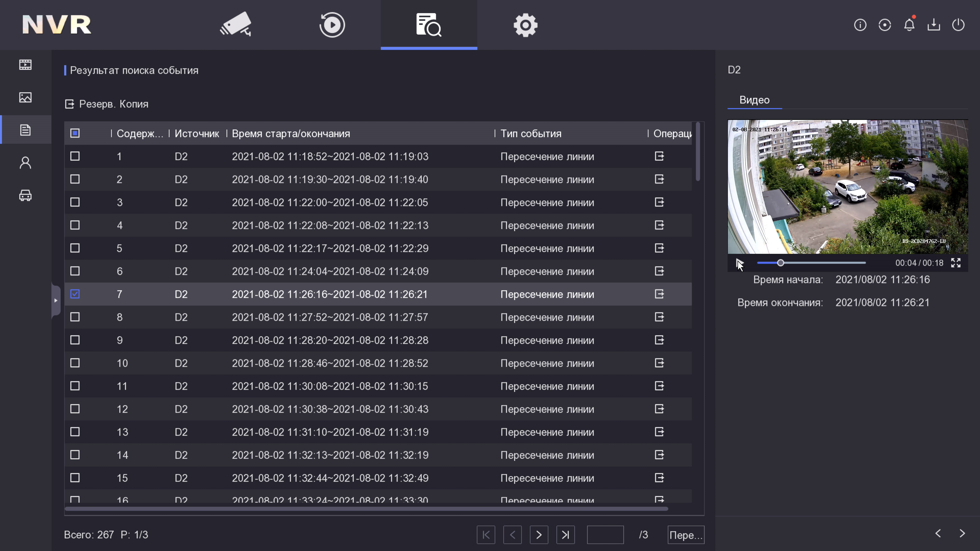Screen dimensions: 980x551
Task: Open the vehicle search sidebar icon
Action: click(x=26, y=195)
